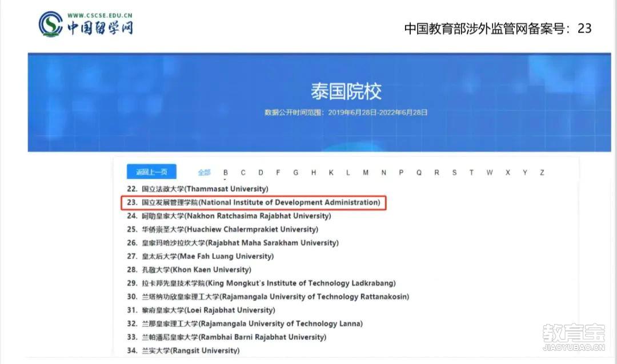Filter universities by letter H

314,172
